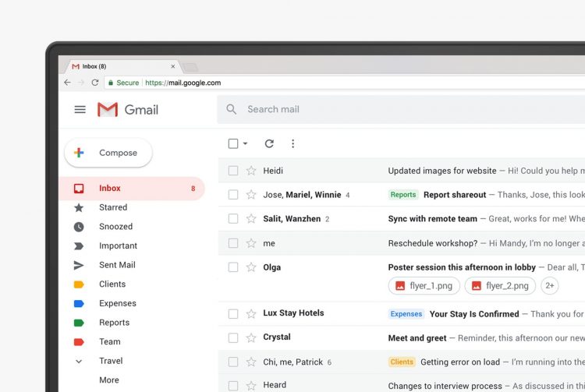Click the browser forward arrow
The width and height of the screenshot is (585, 392).
pyautogui.click(x=81, y=83)
